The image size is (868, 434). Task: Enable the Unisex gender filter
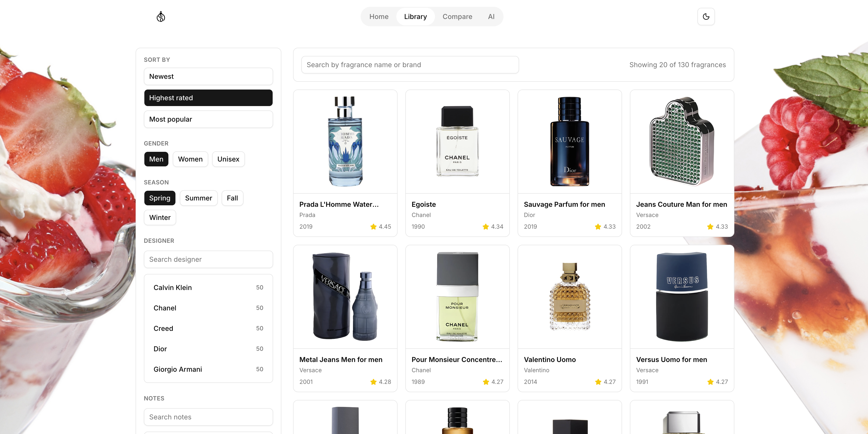tap(228, 159)
